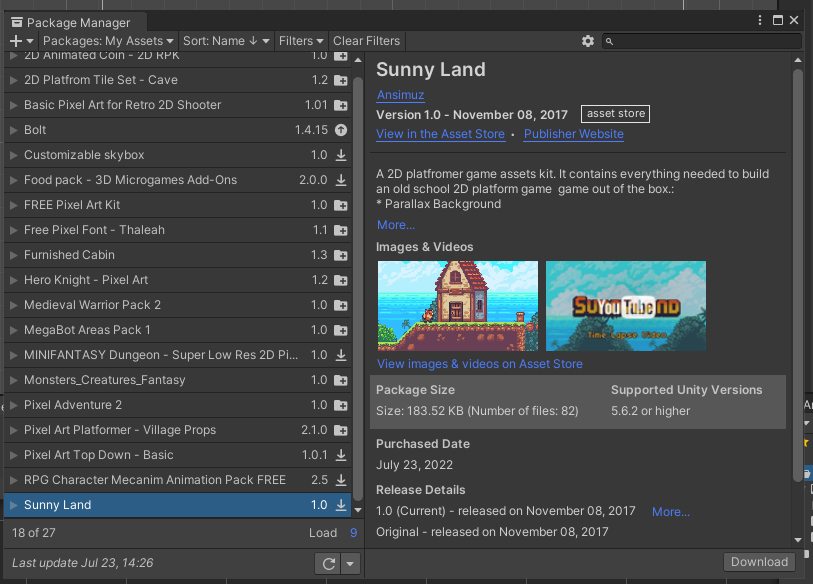This screenshot has height=584, width=813.
Task: Open the Publisher Website link
Action: pyautogui.click(x=573, y=134)
